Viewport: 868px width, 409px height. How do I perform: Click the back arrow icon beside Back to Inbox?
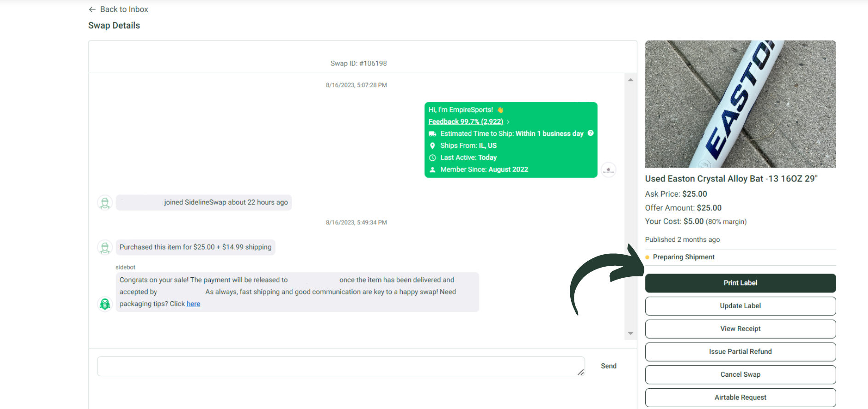tap(92, 9)
